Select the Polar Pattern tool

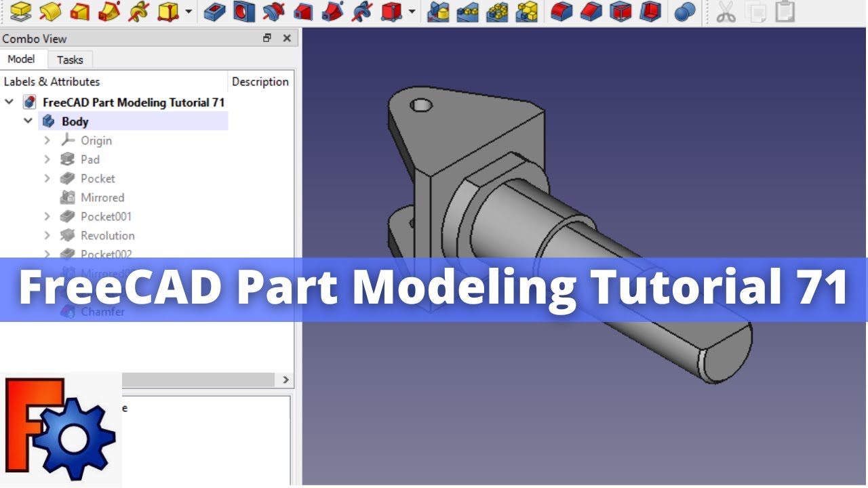pos(498,11)
